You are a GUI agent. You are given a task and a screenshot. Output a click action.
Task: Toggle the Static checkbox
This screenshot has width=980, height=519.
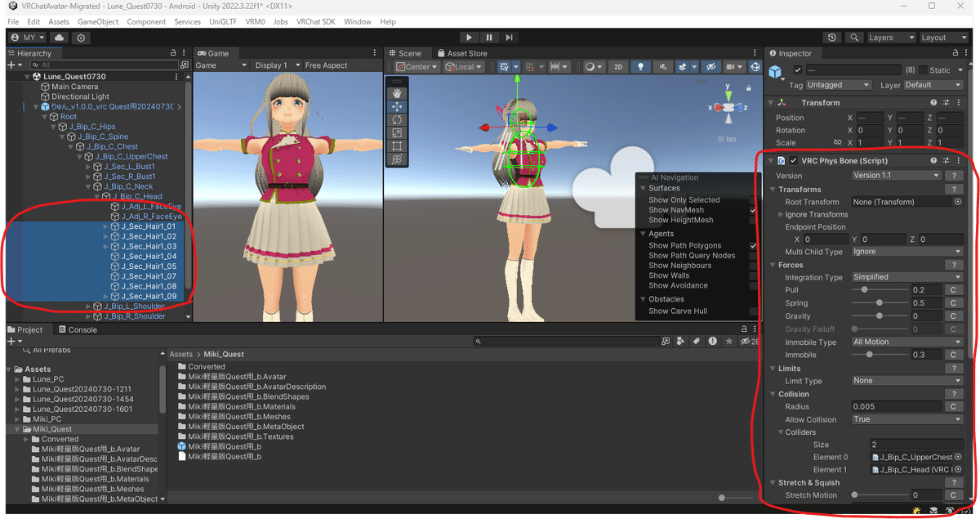(923, 70)
